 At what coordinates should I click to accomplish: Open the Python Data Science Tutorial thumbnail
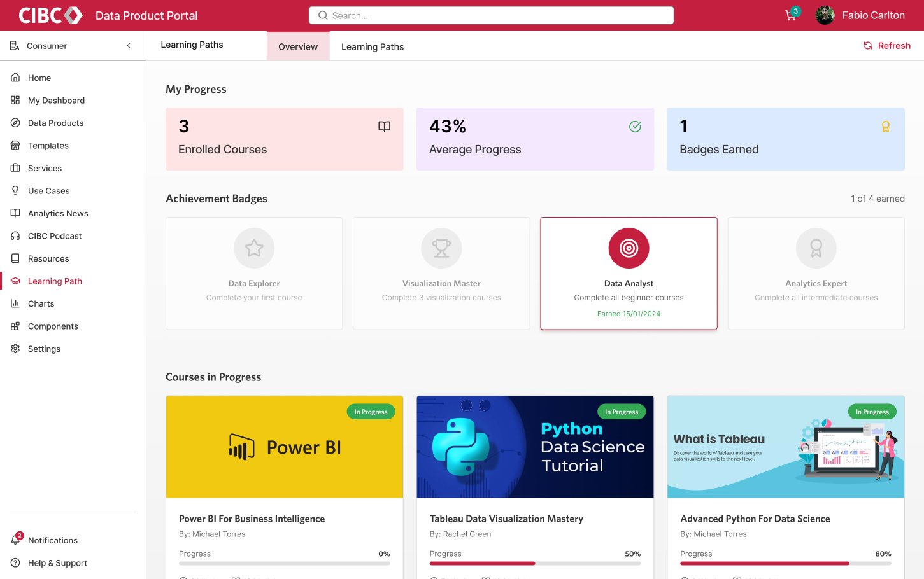(x=535, y=447)
